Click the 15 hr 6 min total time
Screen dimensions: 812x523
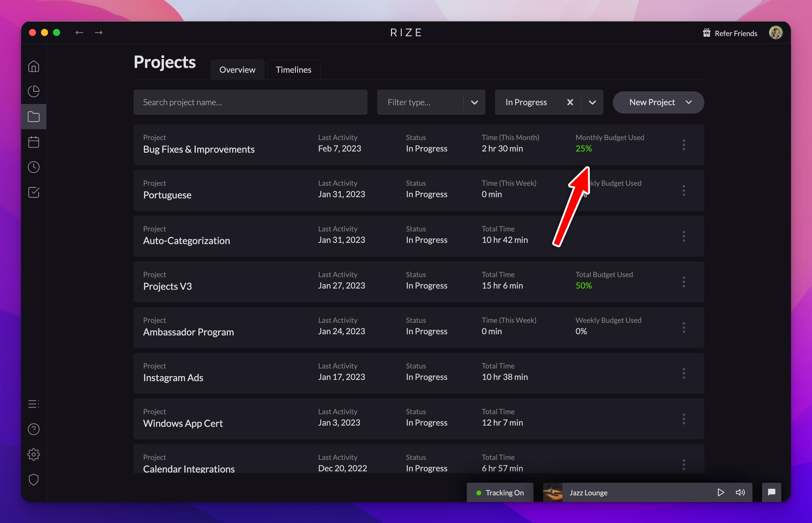click(x=502, y=286)
